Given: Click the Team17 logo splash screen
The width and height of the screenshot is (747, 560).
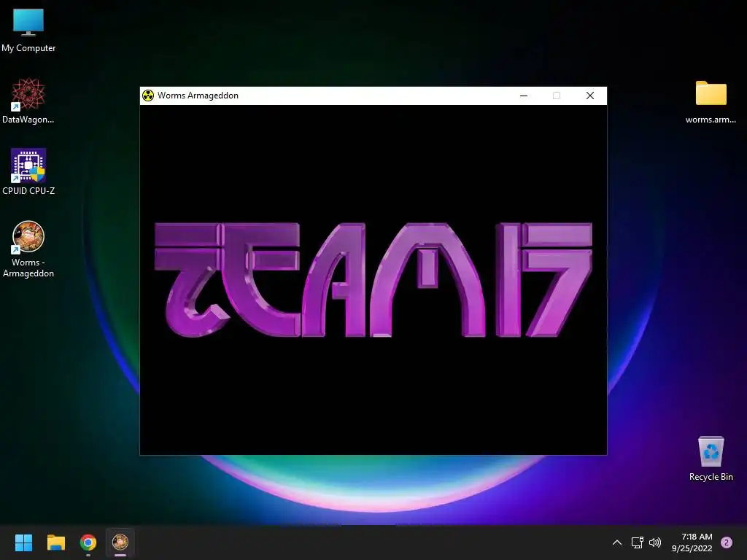Looking at the screenshot, I should (373, 280).
